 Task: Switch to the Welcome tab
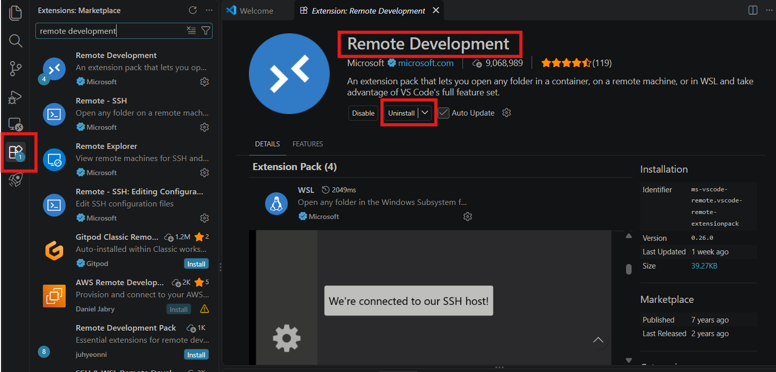257,10
